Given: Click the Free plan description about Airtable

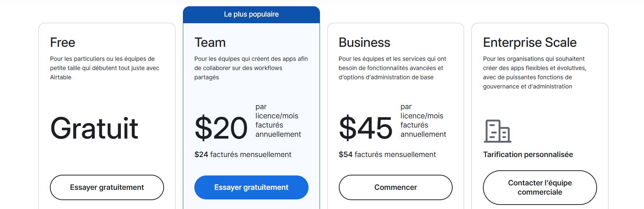Looking at the screenshot, I should pos(105,68).
